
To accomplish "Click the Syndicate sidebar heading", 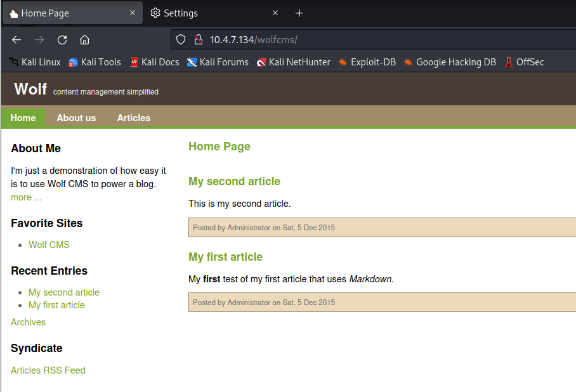I will coord(37,348).
